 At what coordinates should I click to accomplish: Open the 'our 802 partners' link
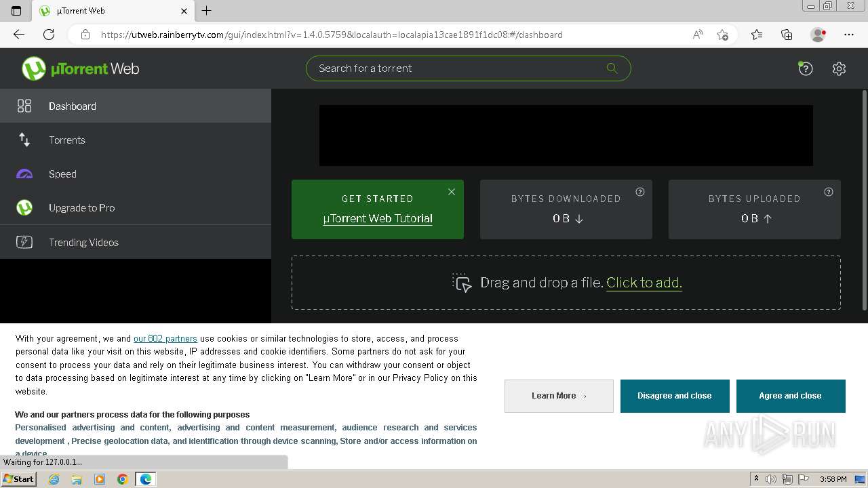[165, 338]
